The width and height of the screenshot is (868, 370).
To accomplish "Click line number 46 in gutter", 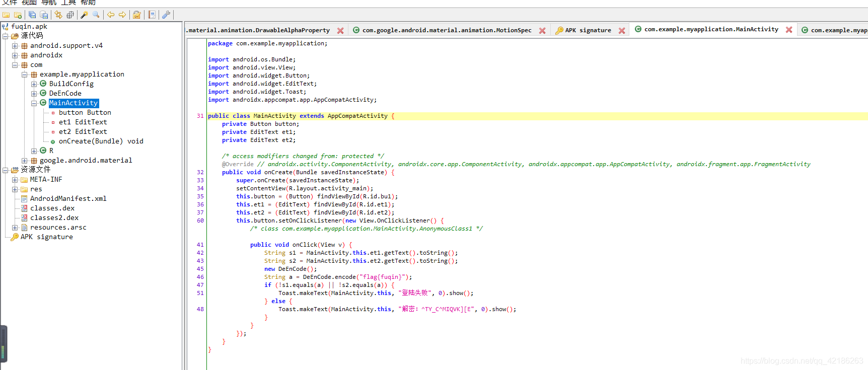I will (x=200, y=277).
